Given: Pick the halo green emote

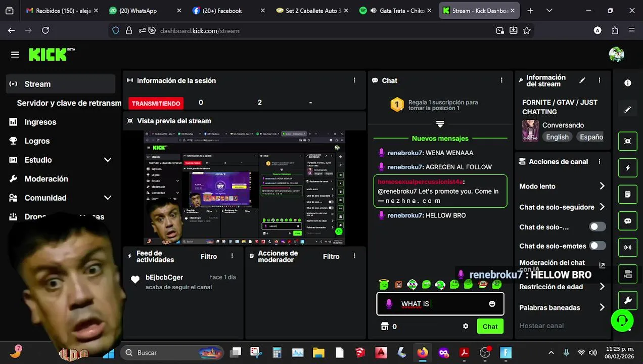Looking at the screenshot, I should tap(384, 285).
